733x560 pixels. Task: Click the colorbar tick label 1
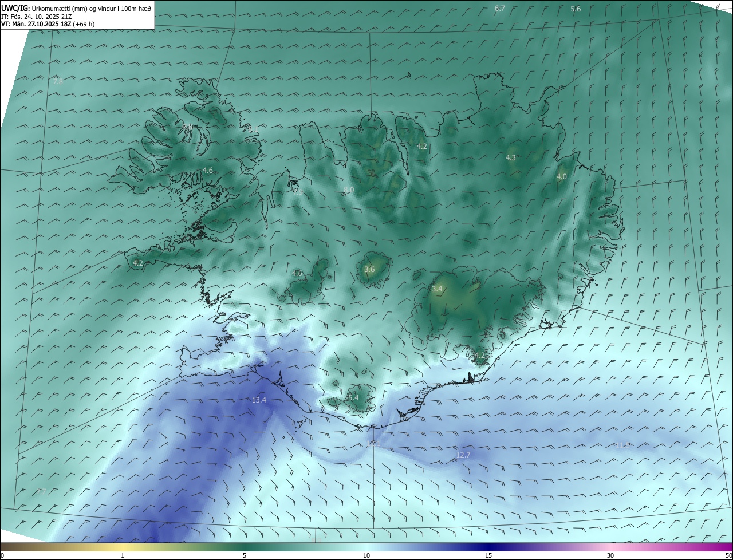coord(123,555)
